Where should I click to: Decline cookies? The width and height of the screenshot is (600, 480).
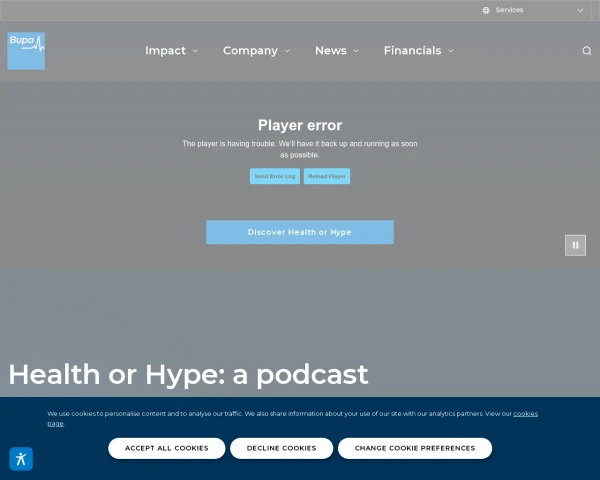click(x=282, y=448)
